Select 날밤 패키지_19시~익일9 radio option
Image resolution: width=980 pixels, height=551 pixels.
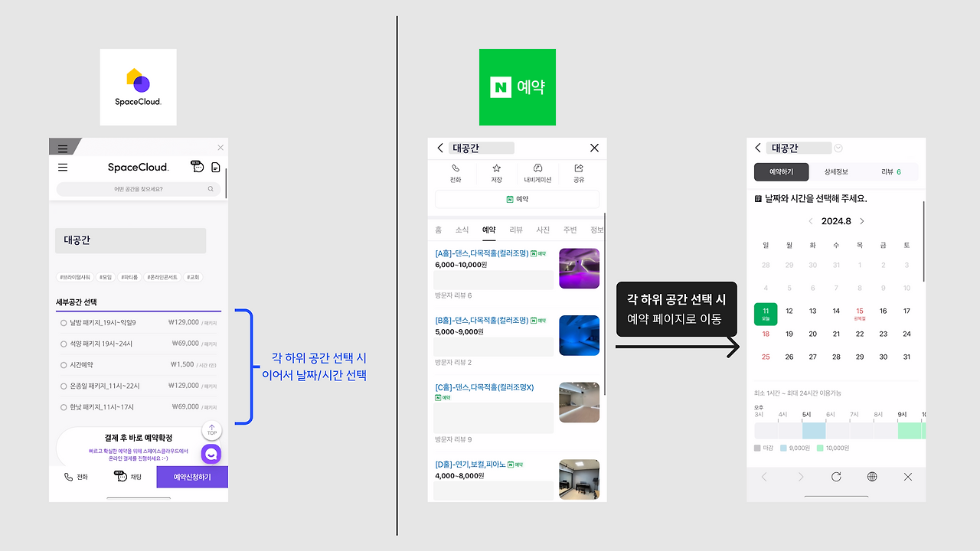tap(64, 323)
